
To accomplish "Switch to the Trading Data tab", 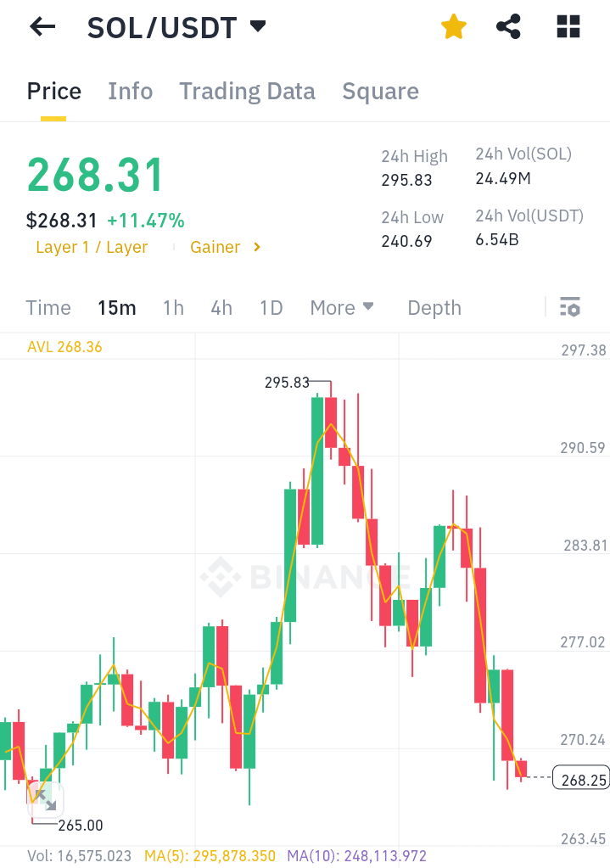I will [247, 92].
